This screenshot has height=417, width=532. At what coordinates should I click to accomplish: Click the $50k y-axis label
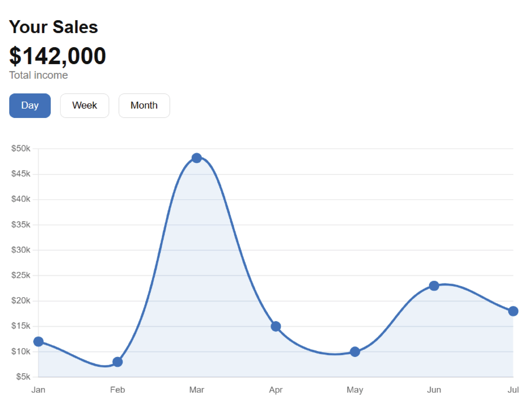tap(21, 148)
